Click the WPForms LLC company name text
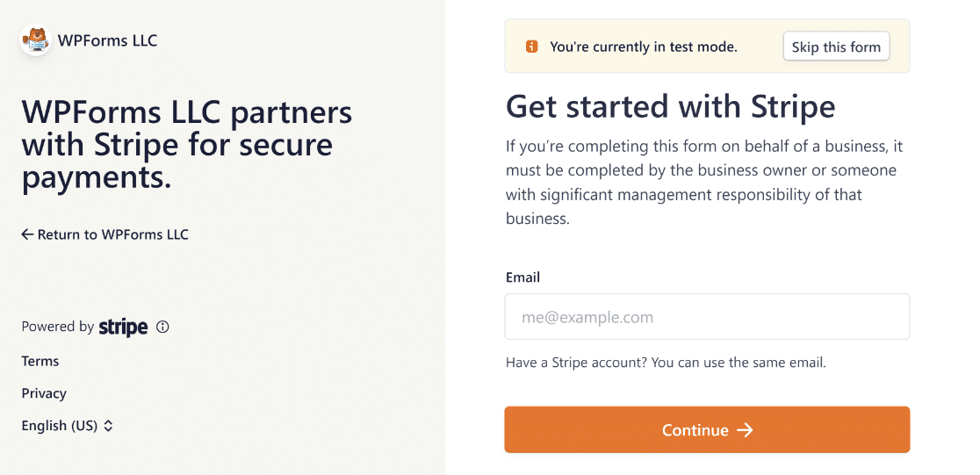The height and width of the screenshot is (475, 980). pyautogui.click(x=107, y=40)
